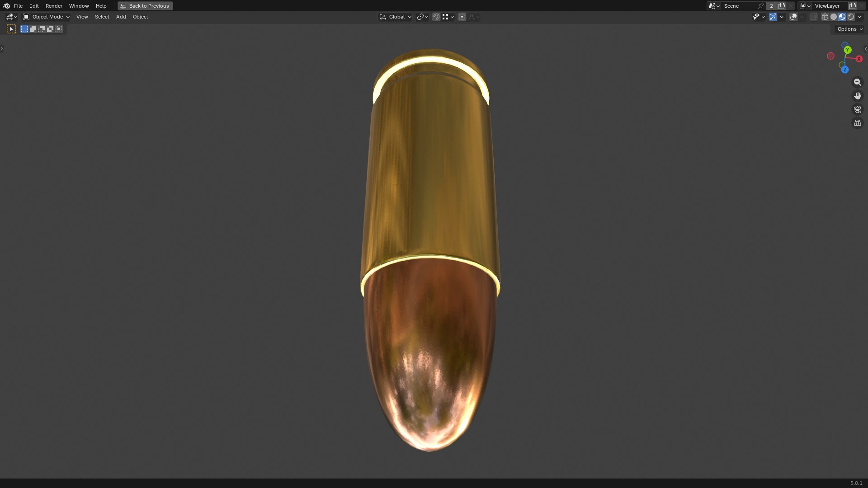This screenshot has width=868, height=488.
Task: Click the ViewLayer name field
Action: tap(830, 6)
